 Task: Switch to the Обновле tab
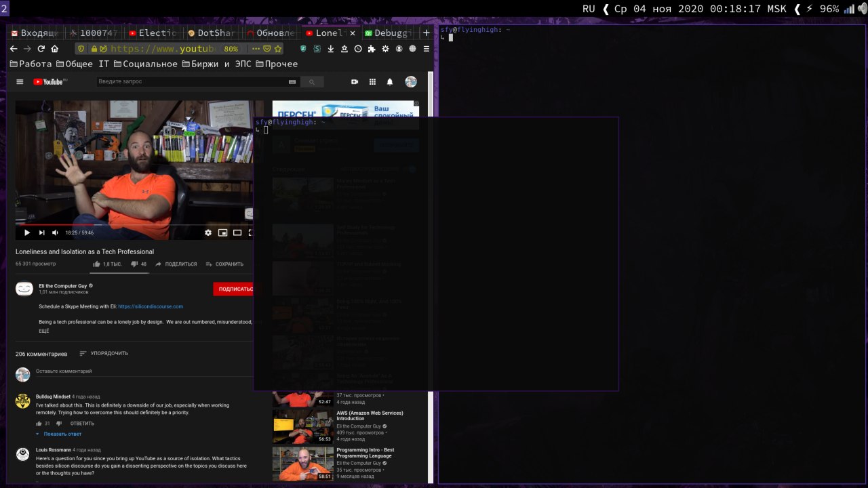[x=271, y=33]
